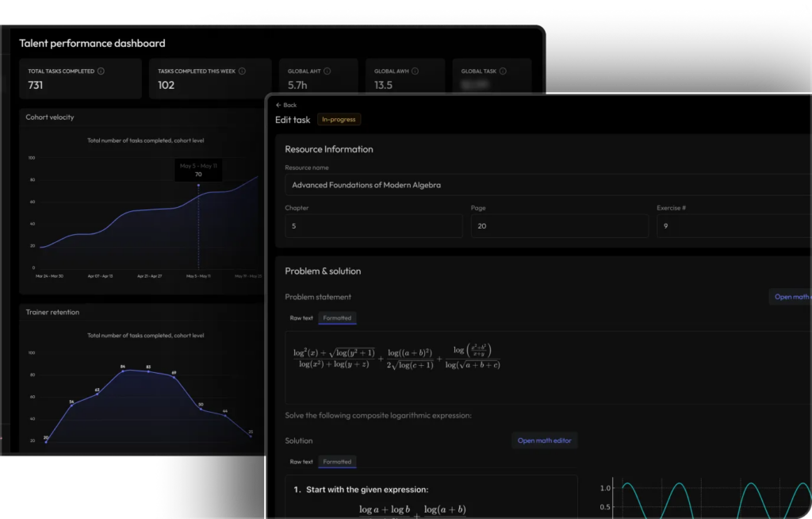Click the Problem & solution heading
The width and height of the screenshot is (812, 519).
pos(323,271)
